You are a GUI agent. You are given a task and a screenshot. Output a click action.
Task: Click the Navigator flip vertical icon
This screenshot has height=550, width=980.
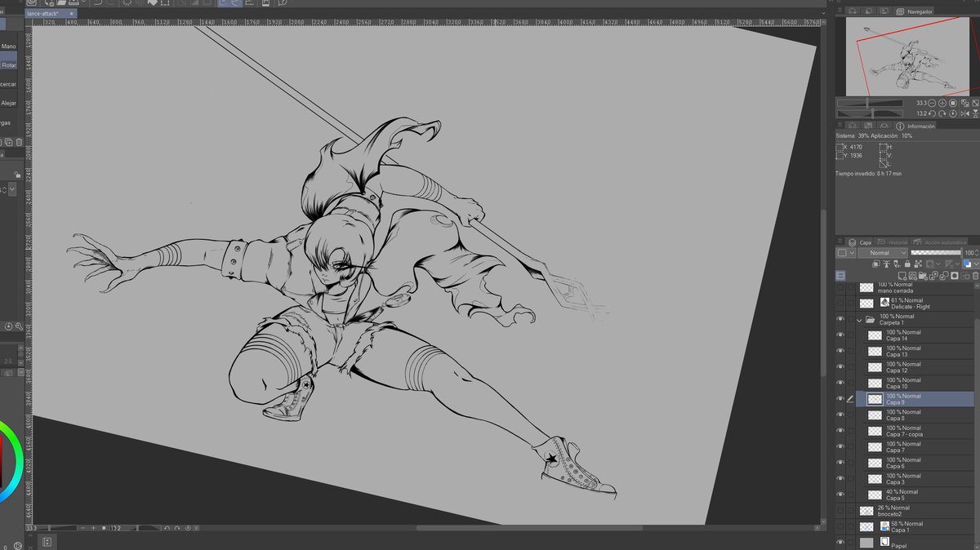point(975,113)
